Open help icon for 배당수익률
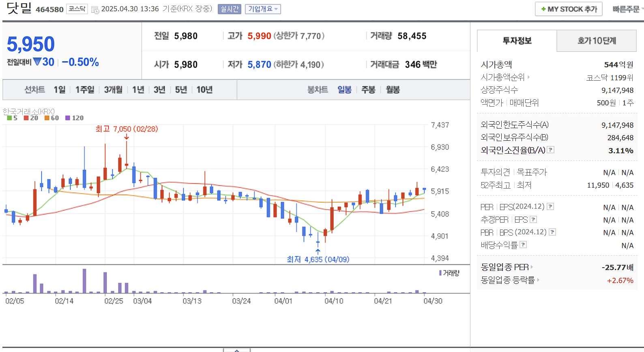 tap(523, 245)
